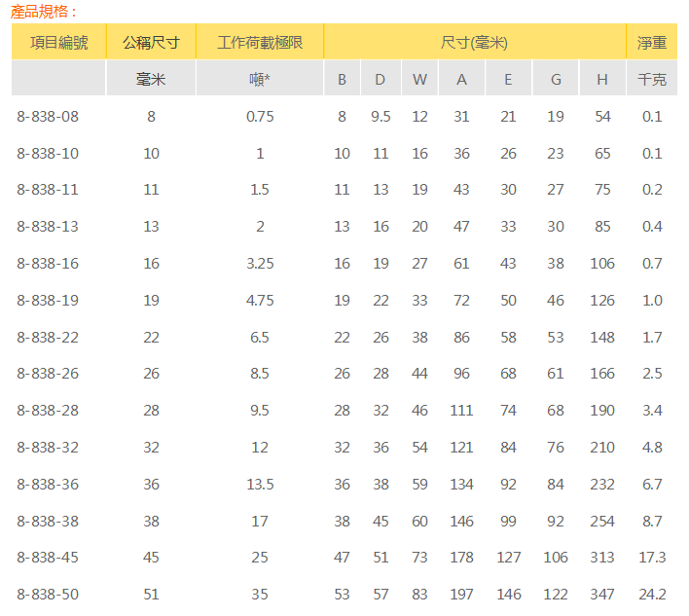
Task: Select the 工作荷載極限 column header
Action: [260, 43]
